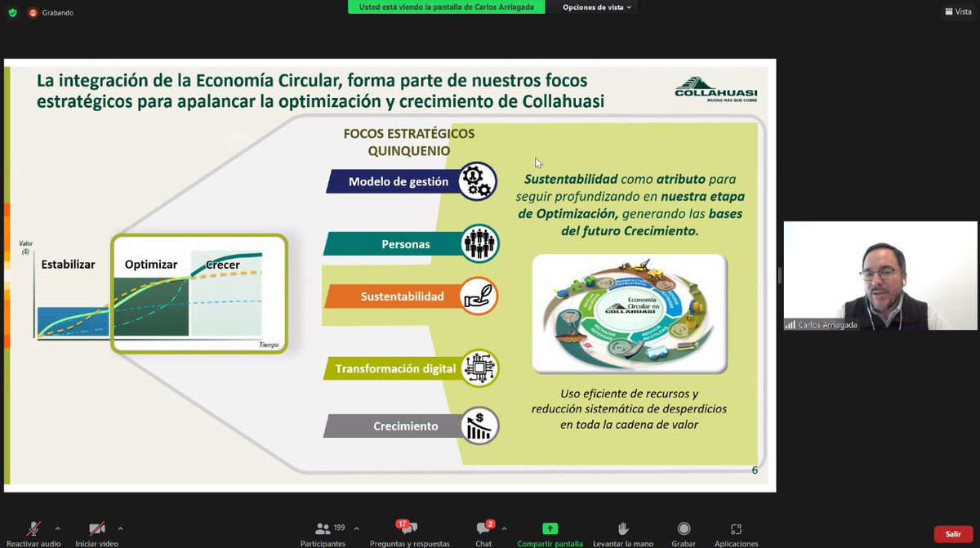Click Modelo de gestión gears icon
Image resolution: width=980 pixels, height=548 pixels.
point(476,181)
